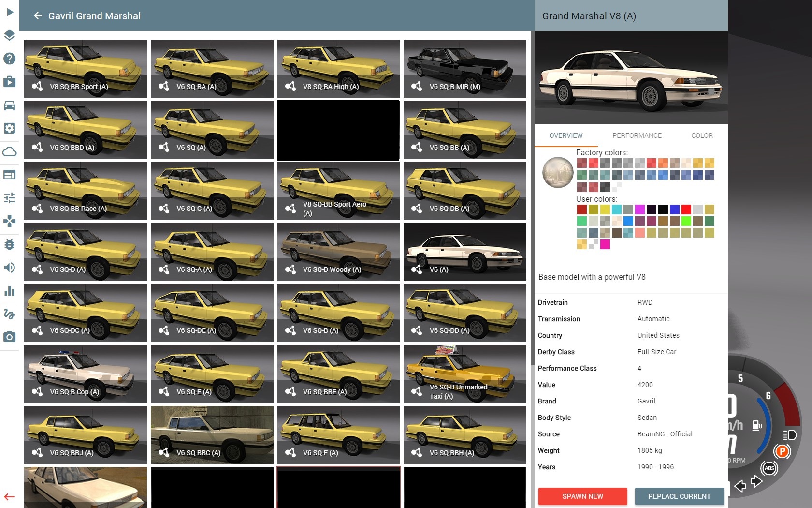Open the UI apps layout icon
The width and height of the screenshot is (812, 508).
coord(9,175)
